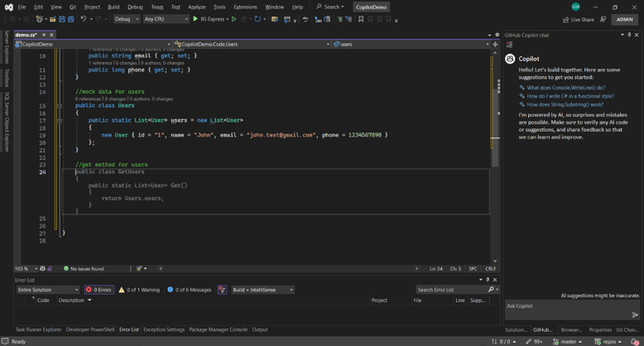
Task: Click the Visual Studio logo icon
Action: click(8, 7)
